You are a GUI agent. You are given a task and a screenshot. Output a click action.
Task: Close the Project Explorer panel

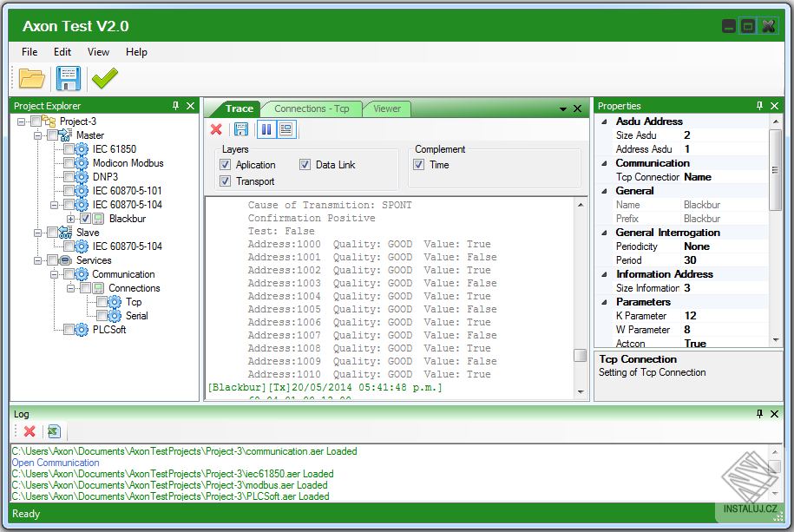[190, 105]
